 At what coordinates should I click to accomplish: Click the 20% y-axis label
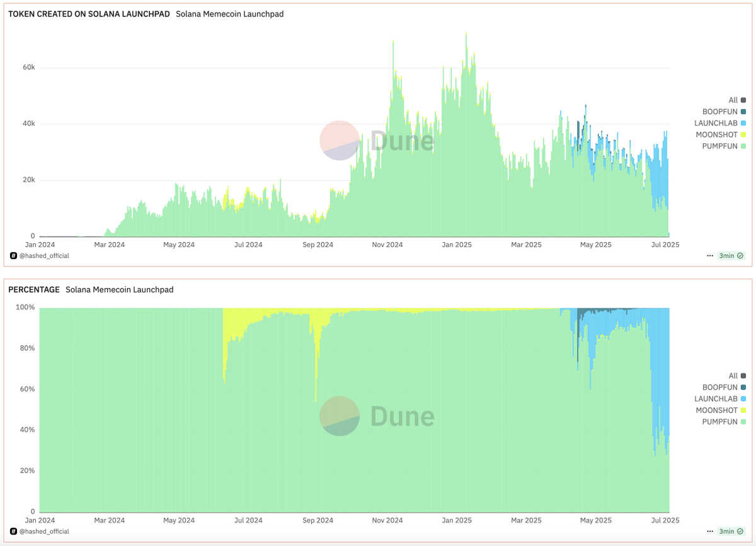coord(27,471)
